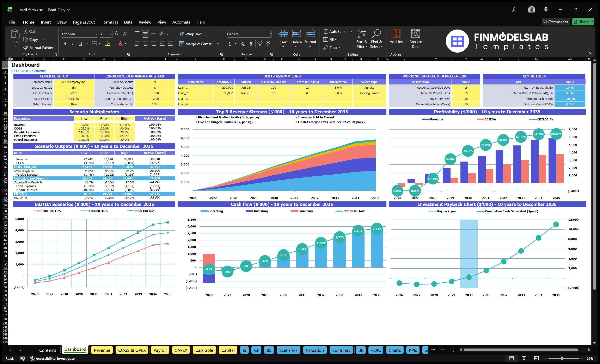Add a new worksheet with the plus button

tap(443, 350)
